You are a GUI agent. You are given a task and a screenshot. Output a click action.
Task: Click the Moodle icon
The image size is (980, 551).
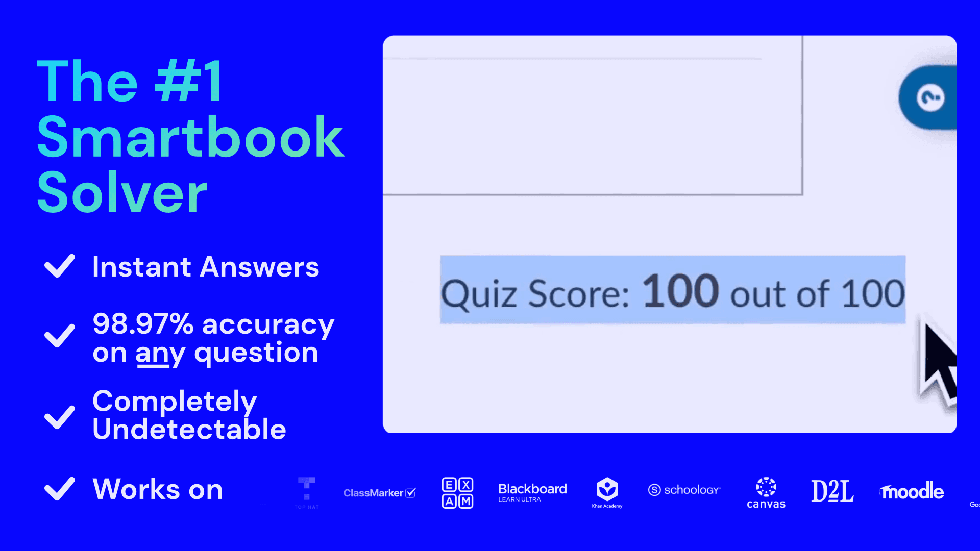click(911, 491)
